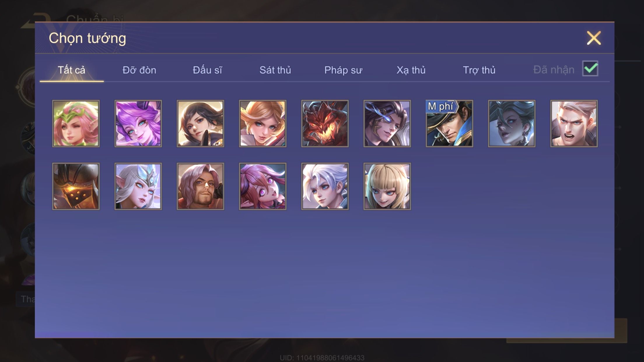
Task: Choose the golden armored helmet hero
Action: click(76, 186)
